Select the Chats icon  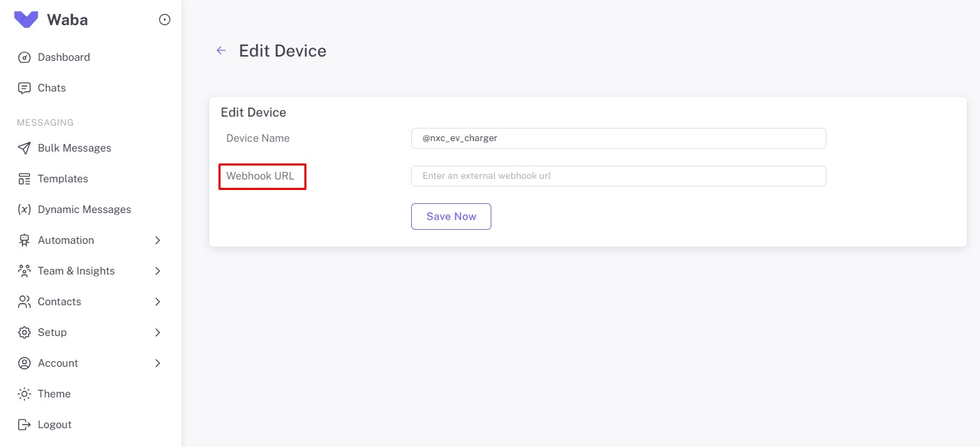click(x=24, y=88)
